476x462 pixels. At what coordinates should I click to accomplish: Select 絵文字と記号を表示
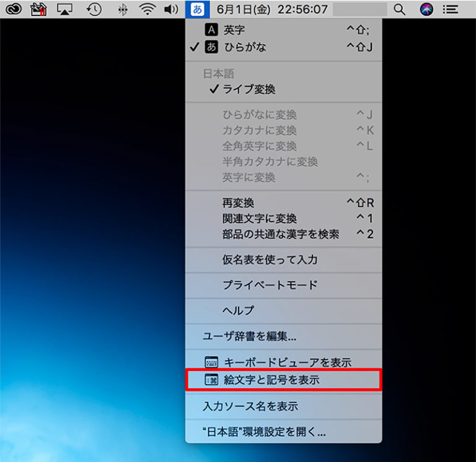click(283, 380)
